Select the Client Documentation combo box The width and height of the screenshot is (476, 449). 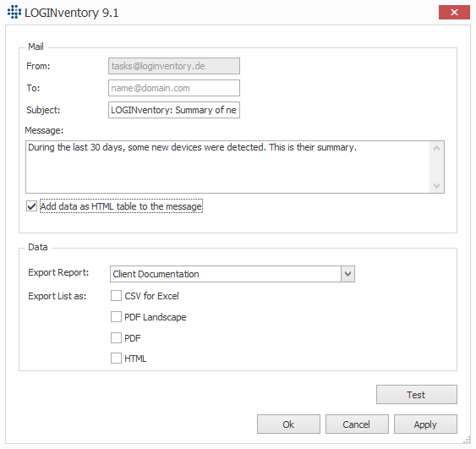tap(233, 274)
